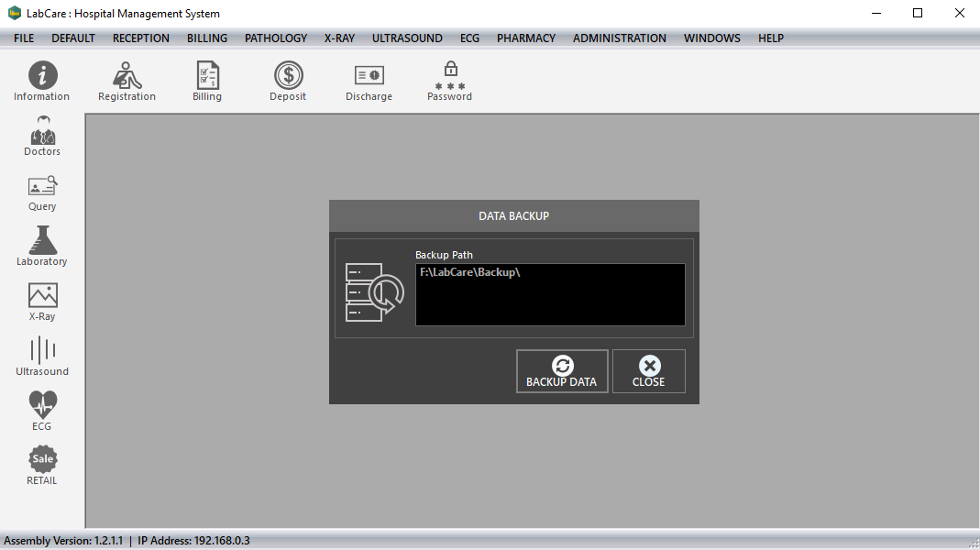Open the Password lock icon
This screenshot has height=550, width=980.
pos(450,82)
